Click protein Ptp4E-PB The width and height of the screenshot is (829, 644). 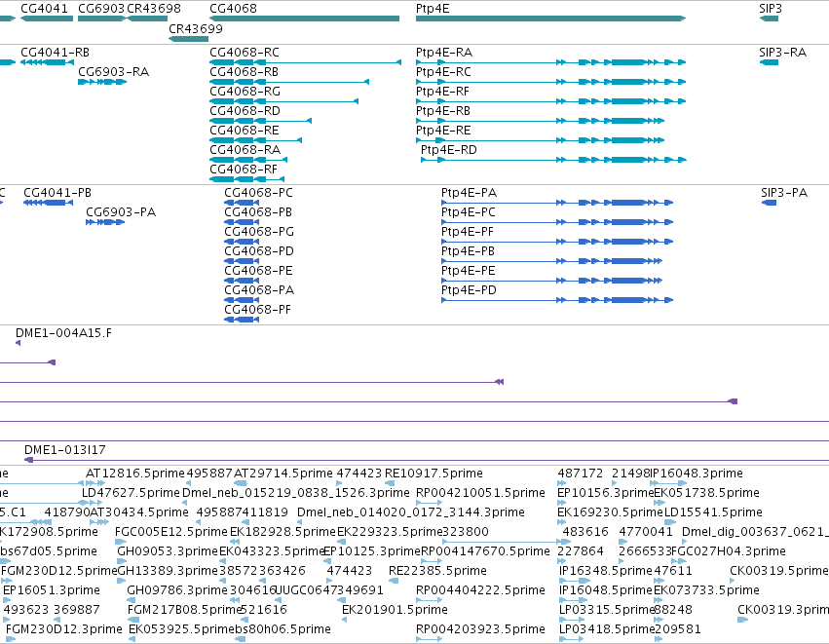pyautogui.click(x=468, y=251)
